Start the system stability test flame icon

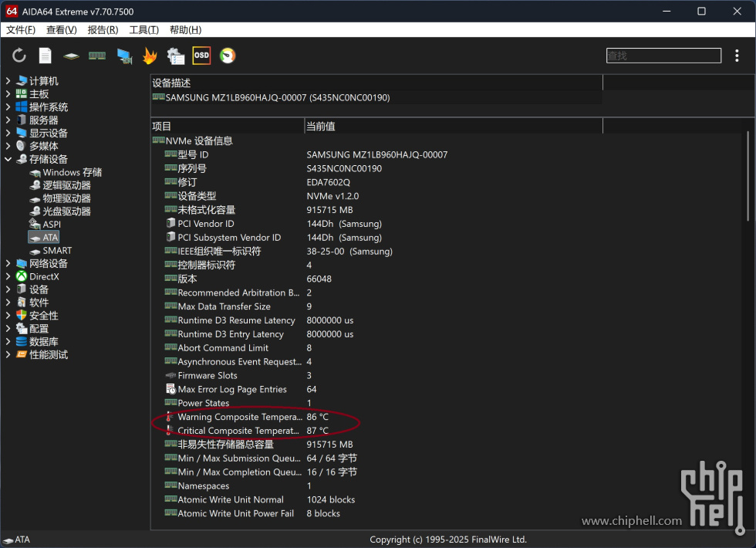point(150,56)
